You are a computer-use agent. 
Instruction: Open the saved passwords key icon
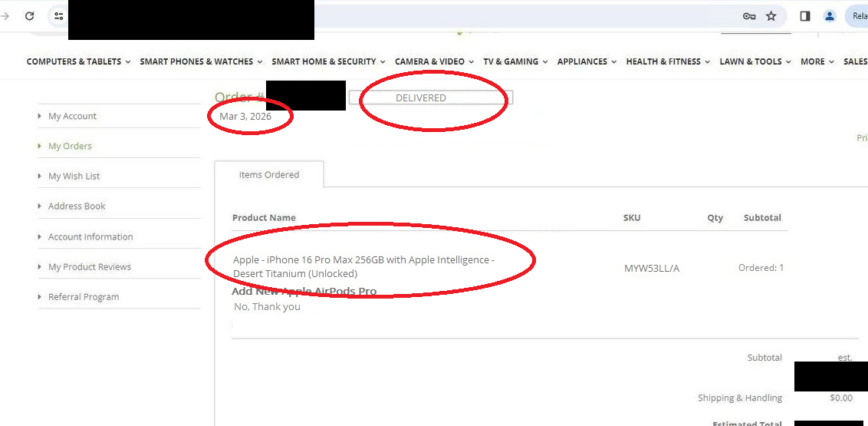pos(749,16)
